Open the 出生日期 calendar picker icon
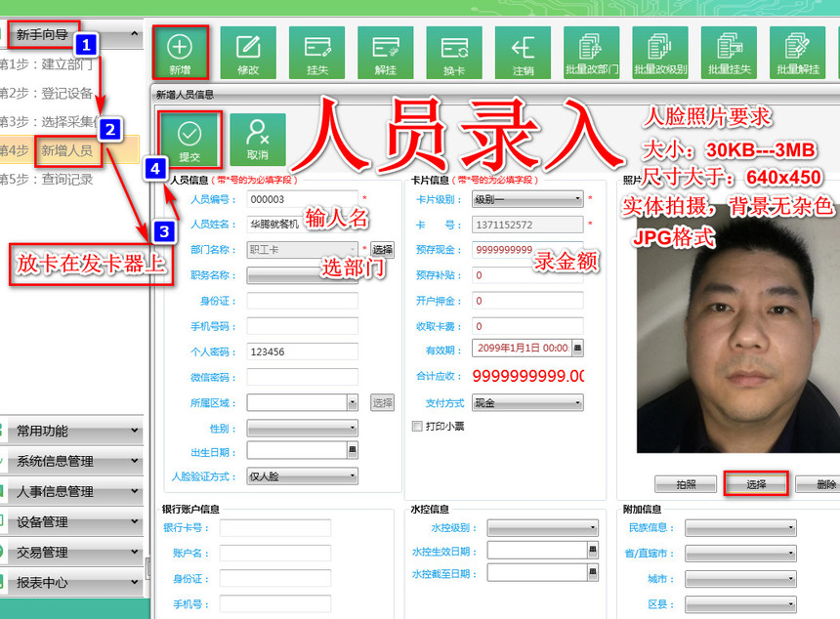 tap(352, 450)
